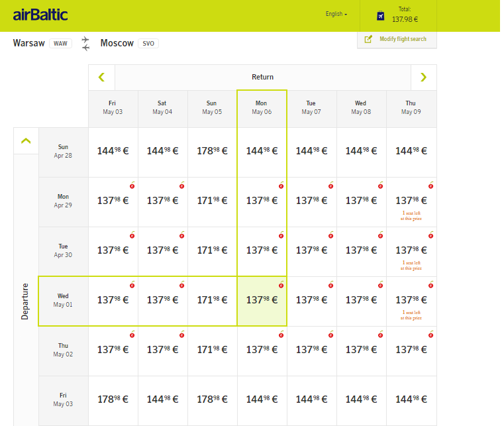This screenshot has width=504, height=426.
Task: Select return column Wed May 08
Action: point(362,109)
